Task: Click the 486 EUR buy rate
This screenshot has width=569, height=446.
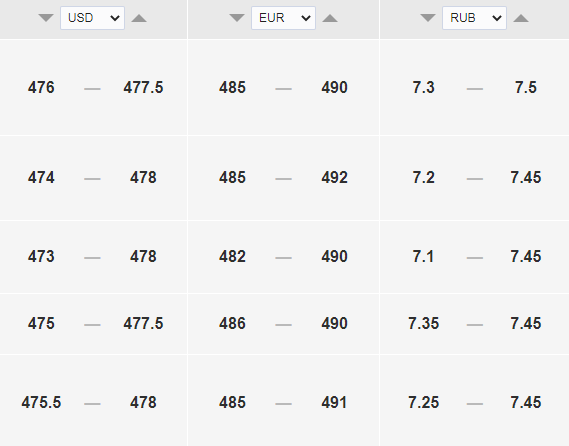Action: tap(232, 323)
